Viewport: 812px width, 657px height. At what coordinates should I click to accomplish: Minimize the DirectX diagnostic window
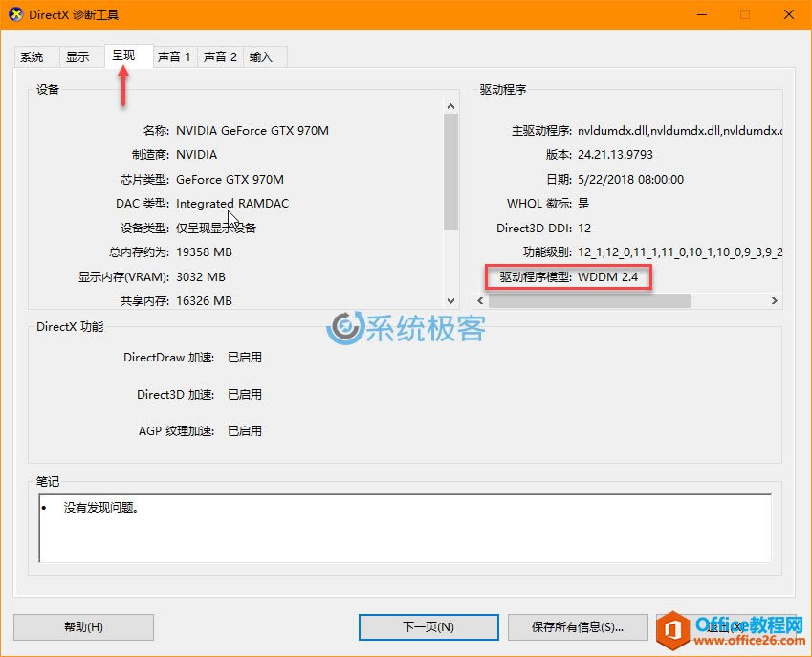(x=702, y=14)
